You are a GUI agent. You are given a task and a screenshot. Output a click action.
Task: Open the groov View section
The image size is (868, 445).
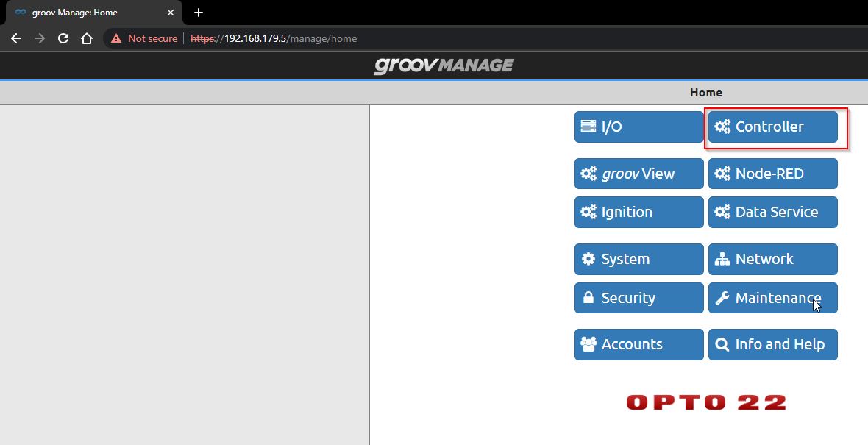(638, 174)
